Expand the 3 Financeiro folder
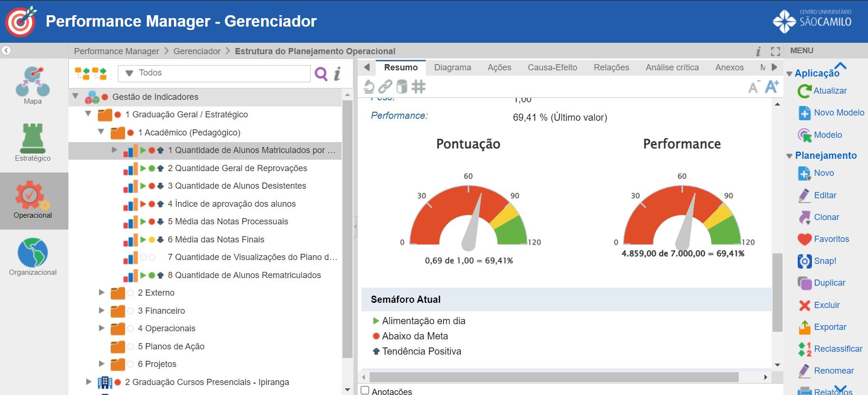The height and width of the screenshot is (395, 868). pos(101,310)
